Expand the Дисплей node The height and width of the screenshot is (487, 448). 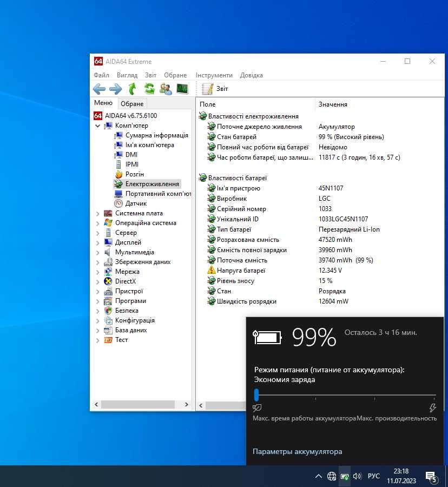[x=97, y=243]
